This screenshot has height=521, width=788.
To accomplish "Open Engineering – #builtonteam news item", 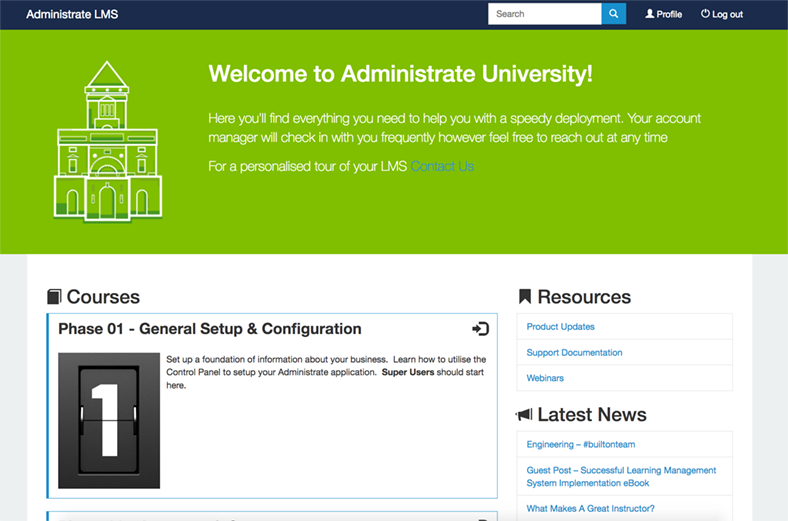I will click(580, 444).
